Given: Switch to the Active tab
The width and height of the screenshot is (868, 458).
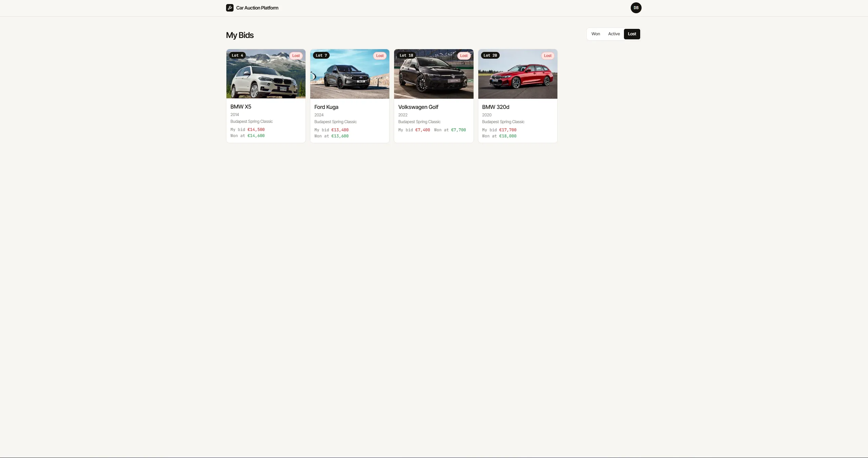Looking at the screenshot, I should point(614,34).
